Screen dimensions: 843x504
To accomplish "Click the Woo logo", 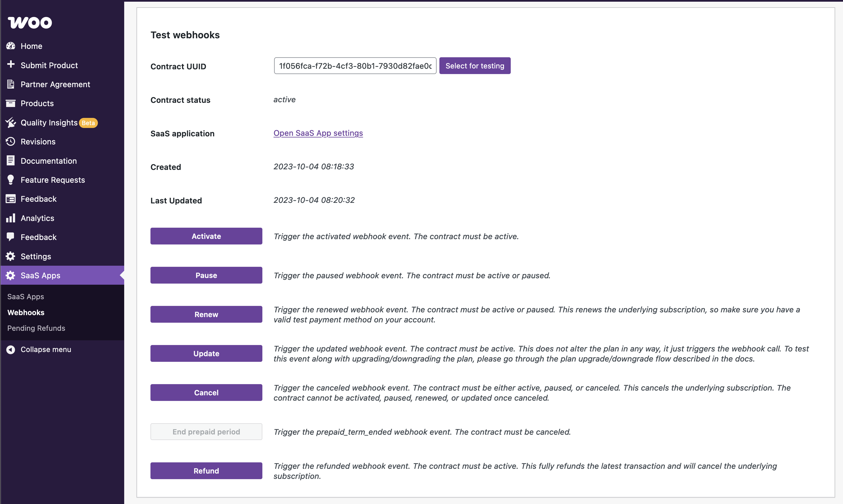I will point(30,22).
